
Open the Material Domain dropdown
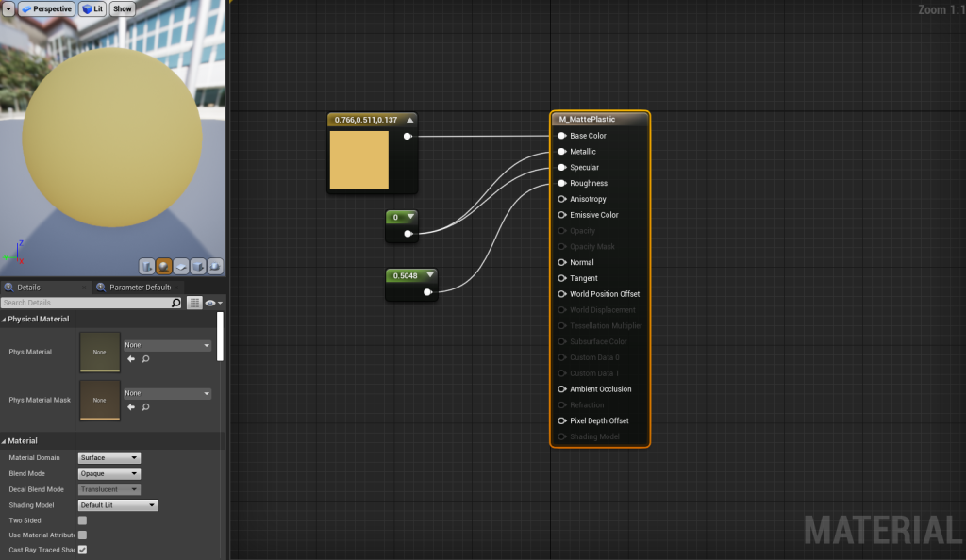[x=109, y=457]
